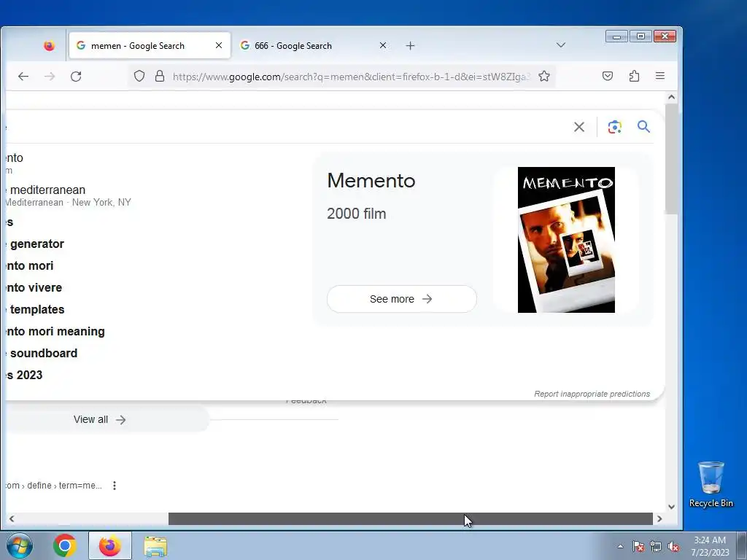Go back to previous page in Firefox
The image size is (747, 560).
[23, 76]
